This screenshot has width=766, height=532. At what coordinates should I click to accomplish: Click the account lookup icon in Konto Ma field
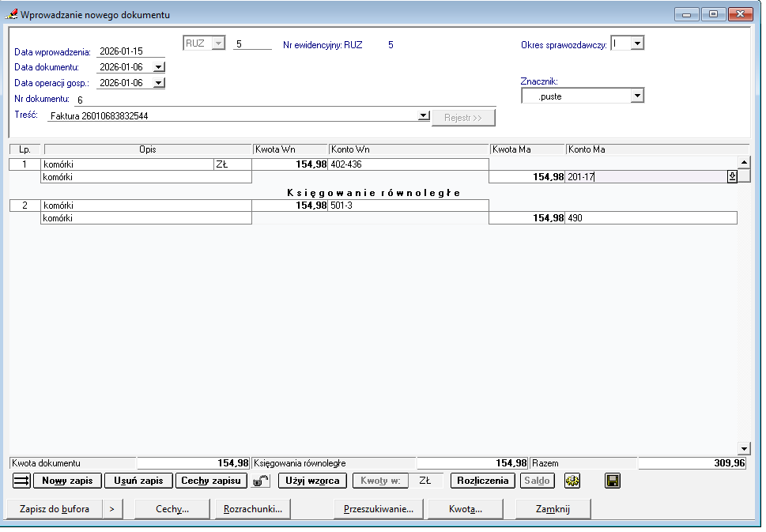point(732,177)
